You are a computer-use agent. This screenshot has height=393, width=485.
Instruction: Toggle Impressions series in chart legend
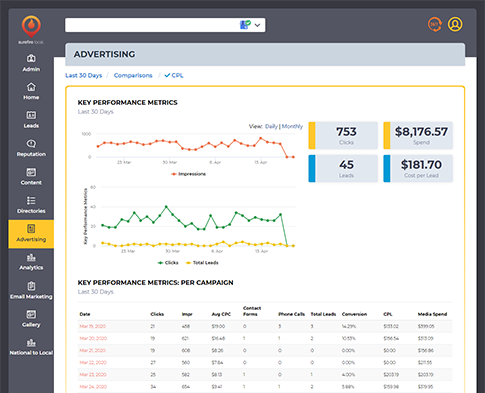coord(188,174)
